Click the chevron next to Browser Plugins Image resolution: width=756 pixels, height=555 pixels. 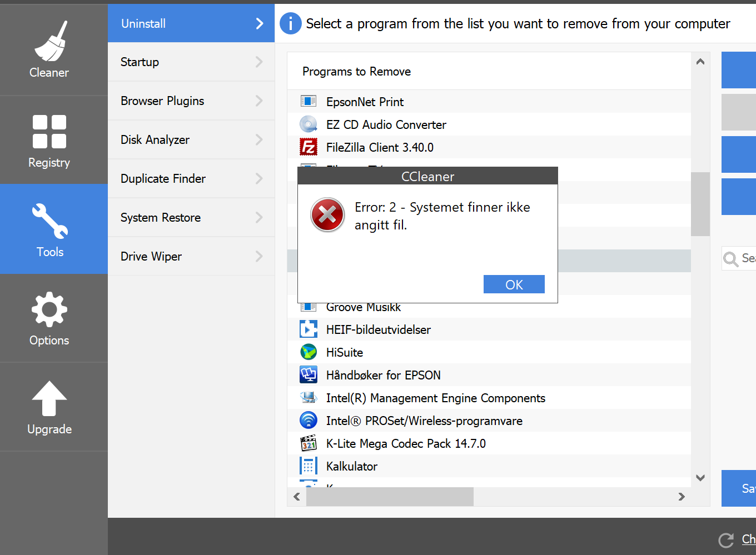pos(259,101)
